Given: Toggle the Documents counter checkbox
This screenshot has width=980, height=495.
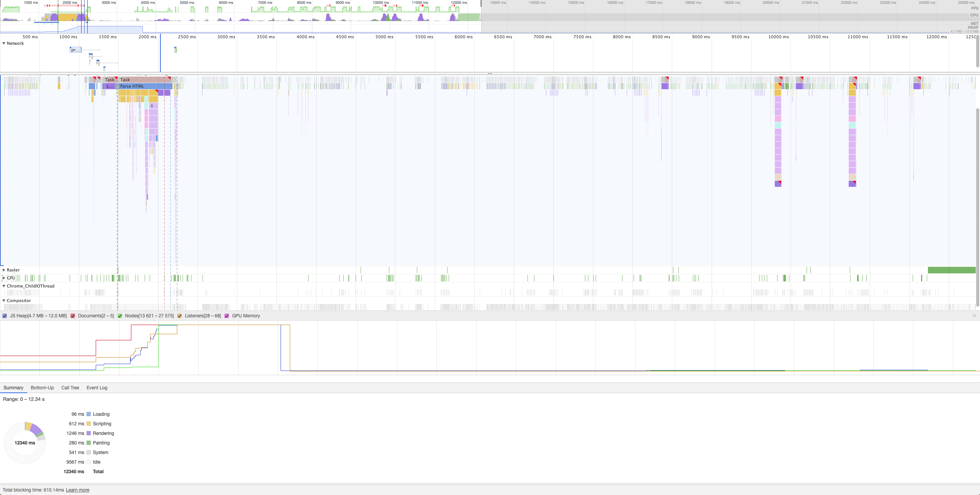Looking at the screenshot, I should click(x=73, y=316).
